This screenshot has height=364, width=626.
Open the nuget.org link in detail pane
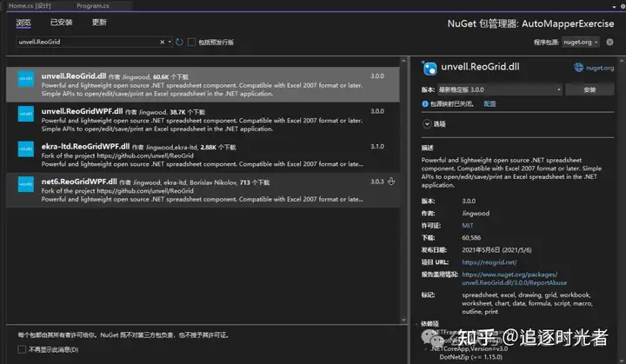click(600, 68)
